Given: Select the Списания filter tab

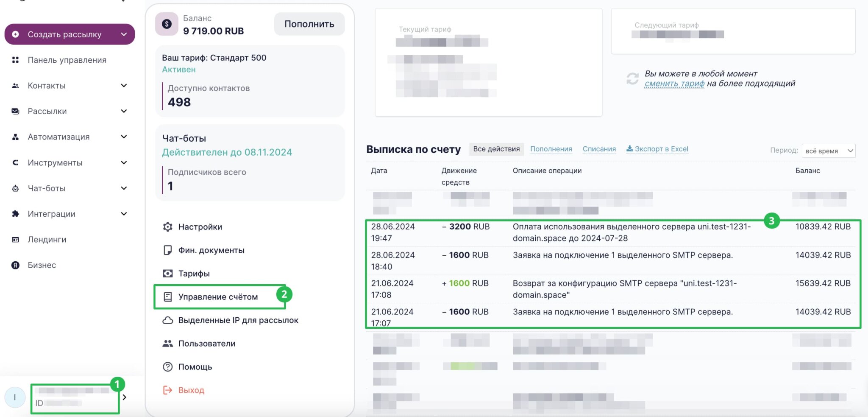Looking at the screenshot, I should coord(599,149).
